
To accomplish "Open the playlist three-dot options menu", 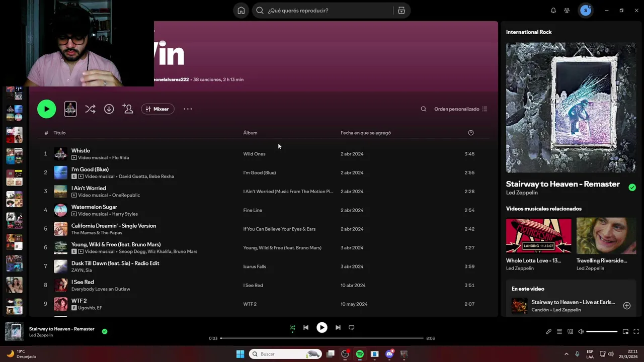I will pos(188,109).
